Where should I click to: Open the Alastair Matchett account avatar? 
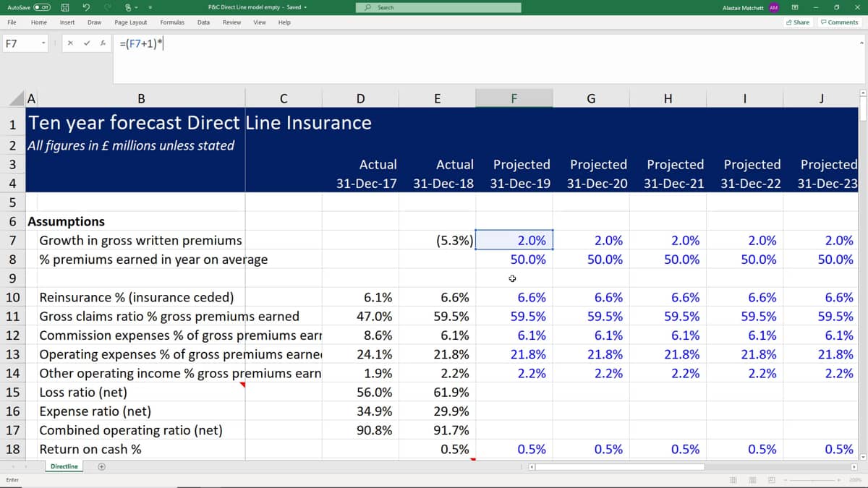[x=774, y=7]
